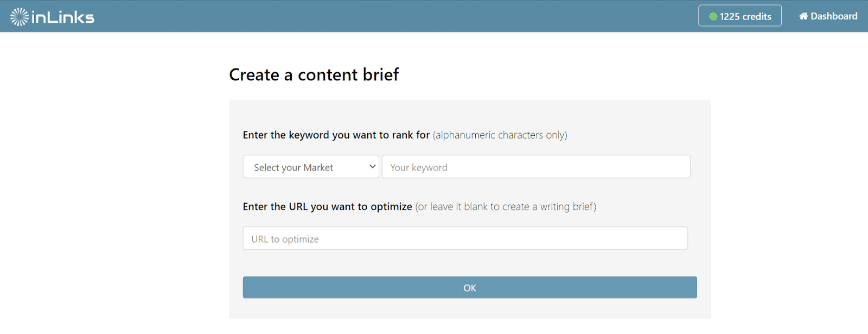Click the market dropdown chevron arrow
868x334 pixels.
[372, 167]
